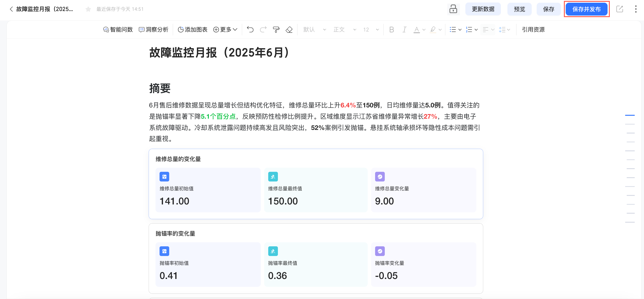Open the 正文 paragraph style dropdown
Screen dimensions: 644x299
345,29
